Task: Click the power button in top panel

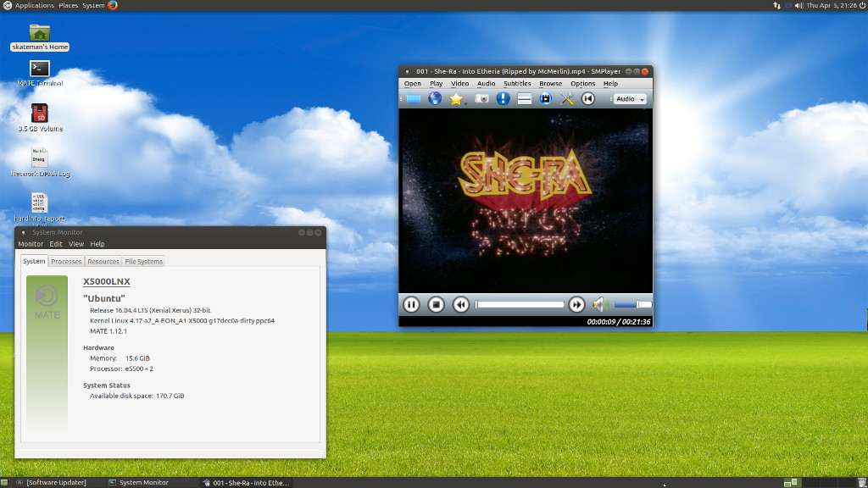Action: (862, 6)
